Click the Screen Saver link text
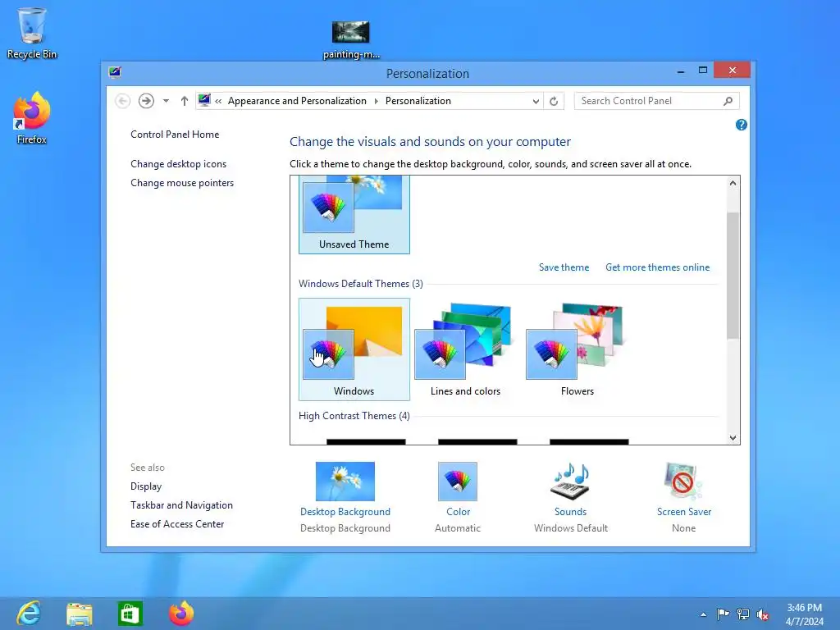Screen dimensions: 840x630 [x=684, y=512]
